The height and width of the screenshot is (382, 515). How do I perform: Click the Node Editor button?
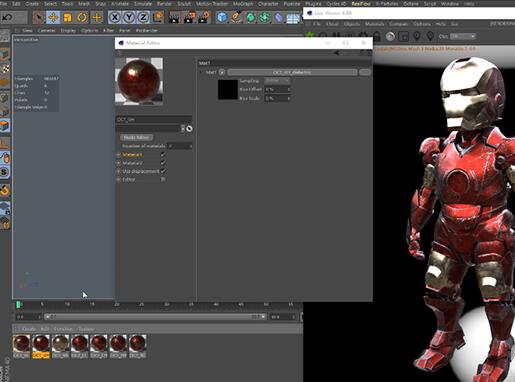click(x=136, y=137)
